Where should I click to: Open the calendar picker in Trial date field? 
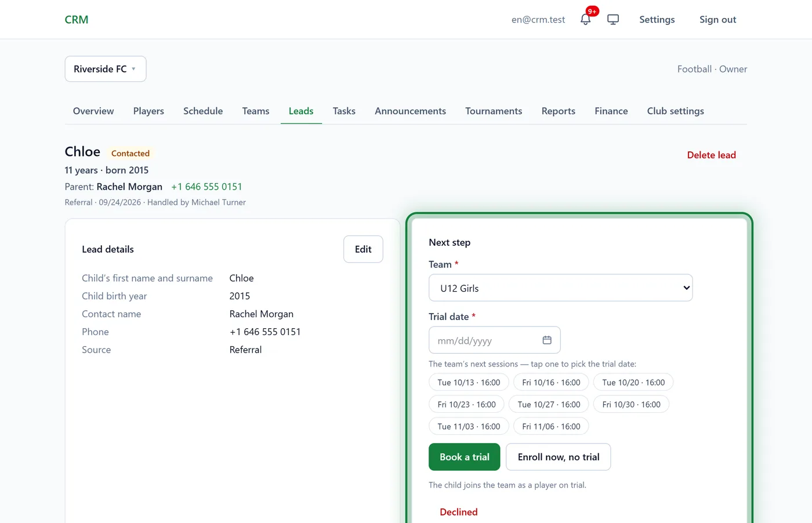(x=546, y=340)
